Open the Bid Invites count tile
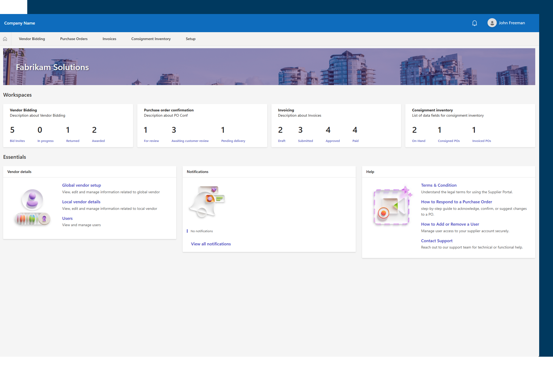Image resolution: width=553 pixels, height=392 pixels. [17, 134]
